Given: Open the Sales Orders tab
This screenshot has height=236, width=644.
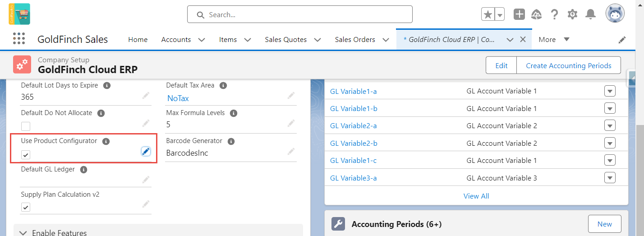Looking at the screenshot, I should pos(355,40).
